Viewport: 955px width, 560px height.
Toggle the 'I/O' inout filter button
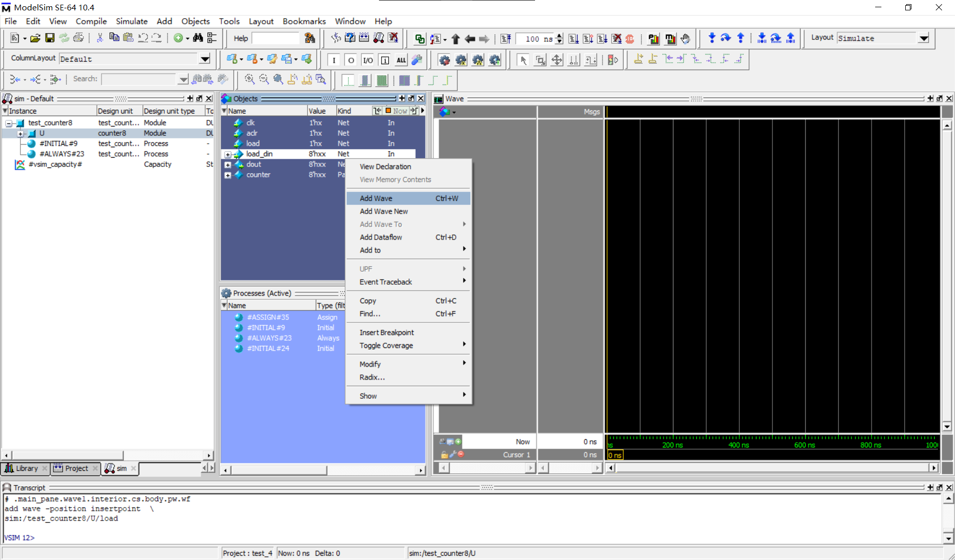(368, 60)
